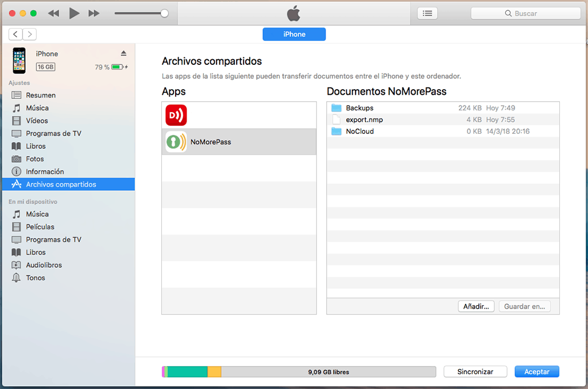Focus the Buscar search field

[525, 14]
